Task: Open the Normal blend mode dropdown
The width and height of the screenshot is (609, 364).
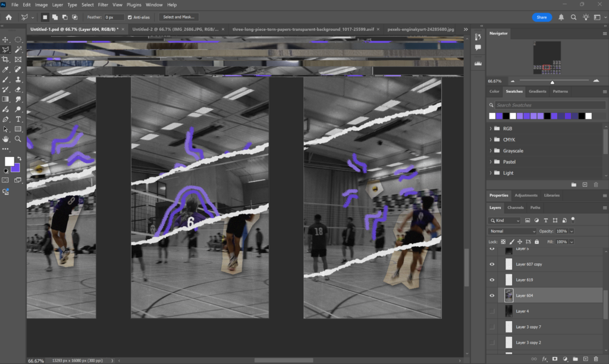Action: (511, 231)
